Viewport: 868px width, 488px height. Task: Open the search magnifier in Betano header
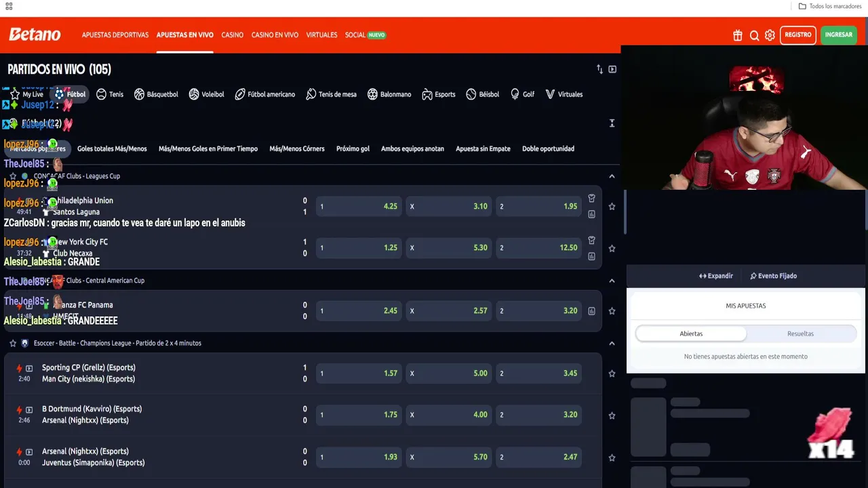click(x=754, y=35)
